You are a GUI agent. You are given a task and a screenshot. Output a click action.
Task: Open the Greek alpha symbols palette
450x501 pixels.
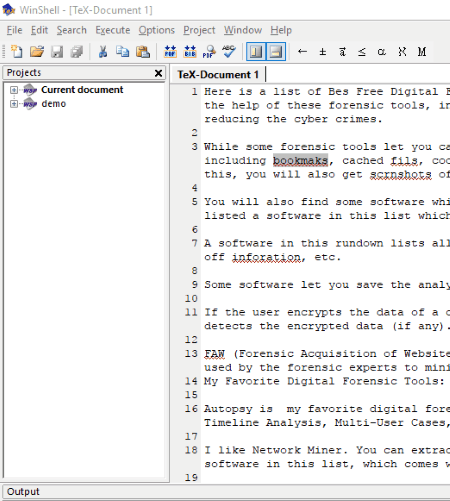[382, 52]
